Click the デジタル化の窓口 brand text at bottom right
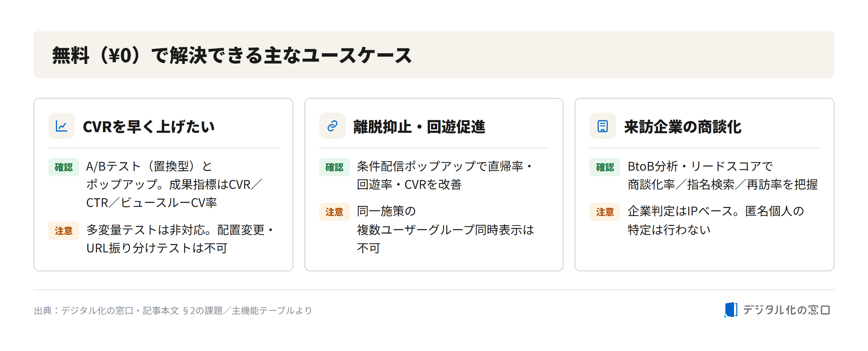This screenshot has width=868, height=351. point(786,310)
